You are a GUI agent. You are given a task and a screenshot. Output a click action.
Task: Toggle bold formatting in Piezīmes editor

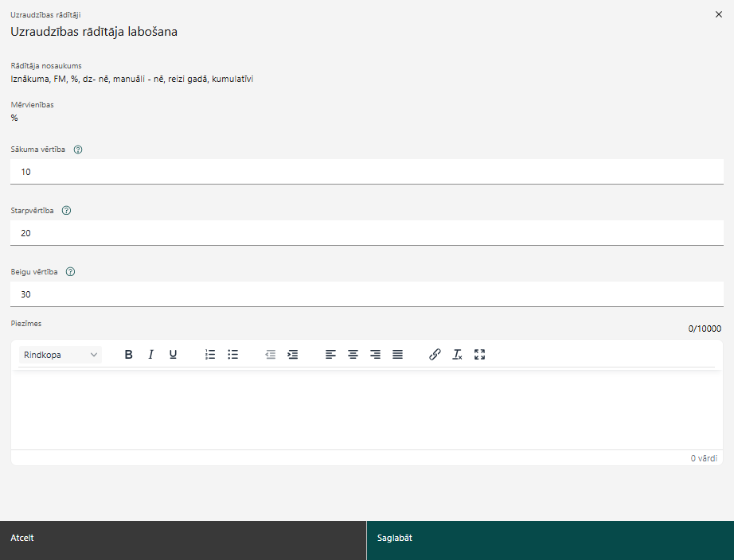pos(128,355)
